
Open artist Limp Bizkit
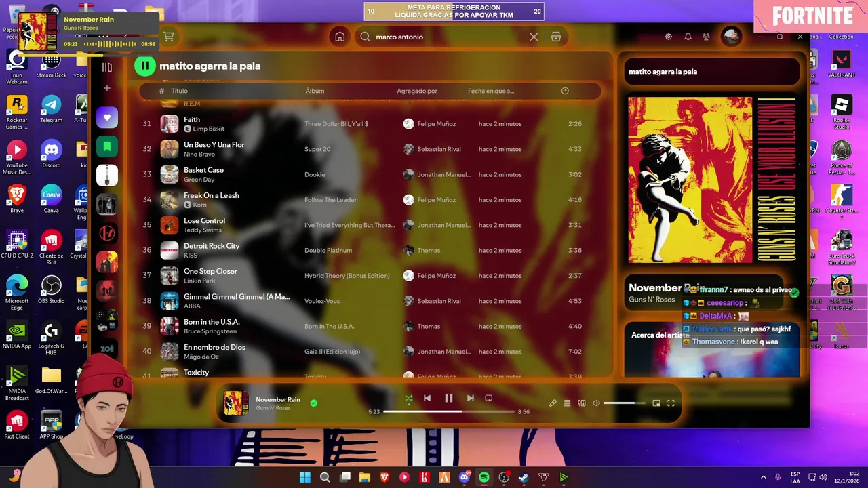point(209,129)
